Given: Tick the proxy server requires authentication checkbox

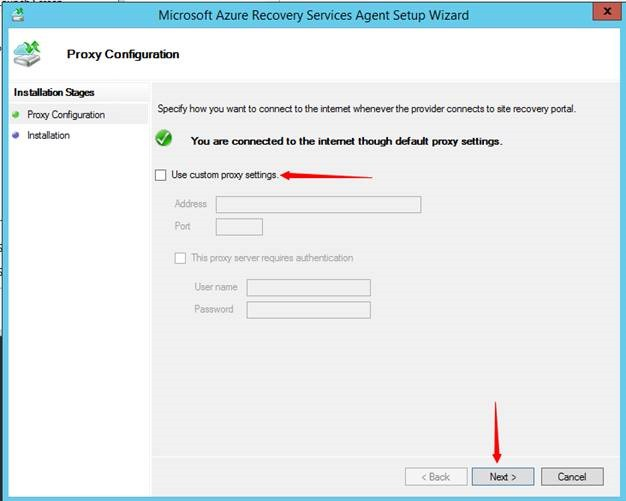Looking at the screenshot, I should [181, 258].
